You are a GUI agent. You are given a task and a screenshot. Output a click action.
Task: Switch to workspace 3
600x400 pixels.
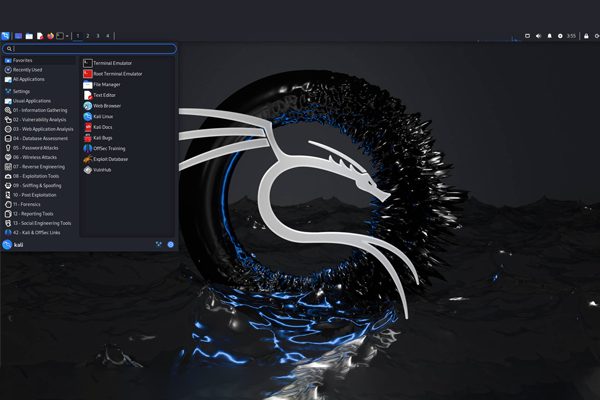click(98, 36)
